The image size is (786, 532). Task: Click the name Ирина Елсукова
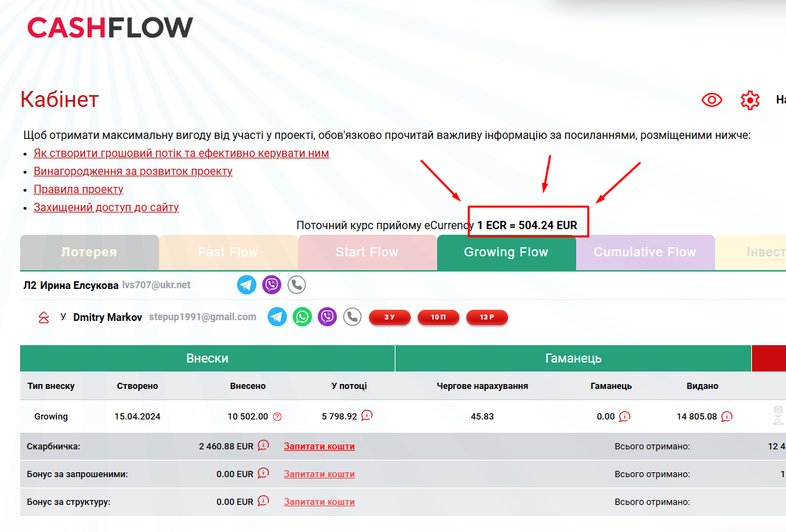[x=79, y=285]
